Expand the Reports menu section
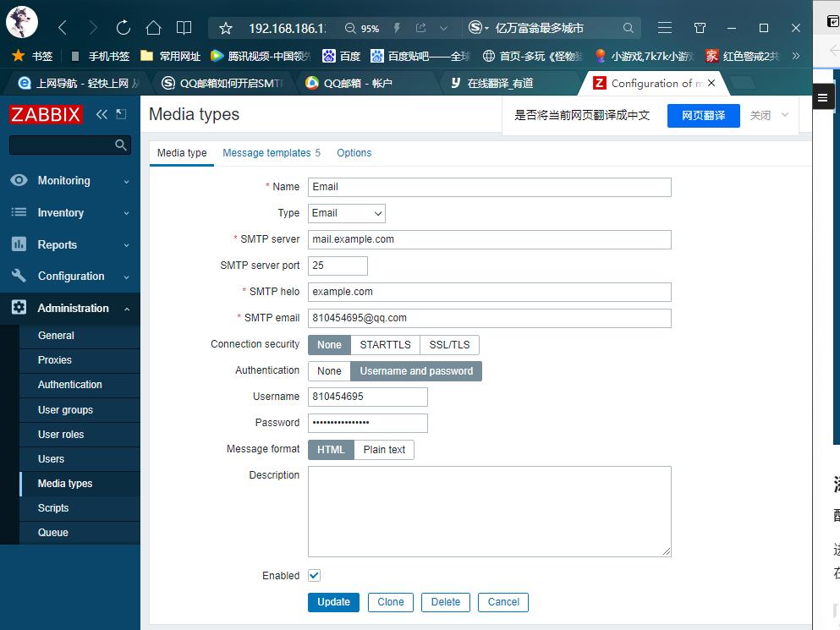This screenshot has height=630, width=840. point(126,245)
